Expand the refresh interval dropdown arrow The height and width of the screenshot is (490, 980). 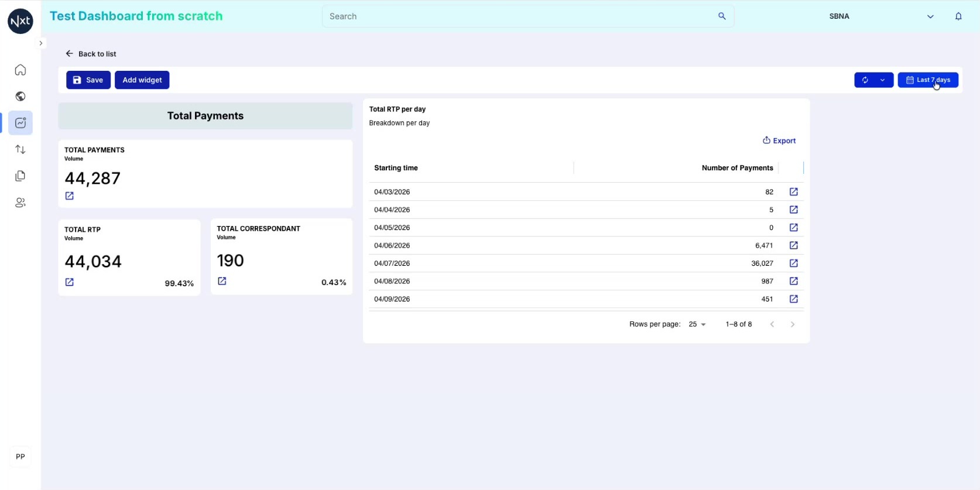point(883,80)
